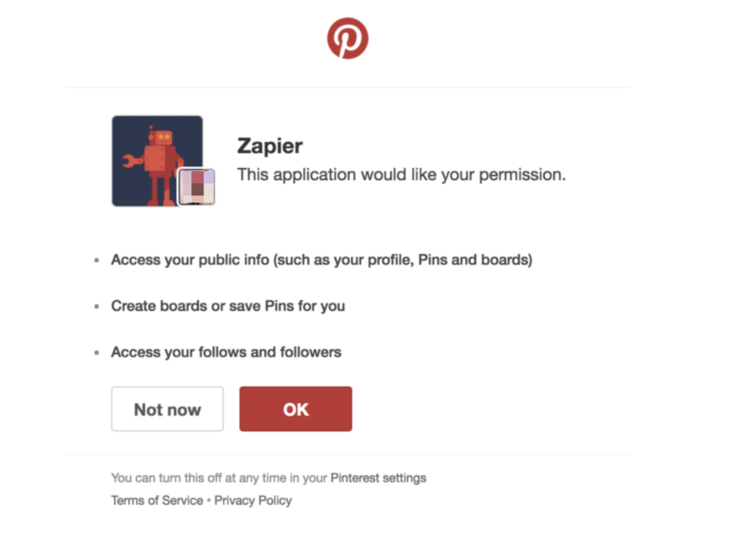Image resolution: width=730 pixels, height=560 pixels.
Task: Click the robot's head with yellow eyes
Action: tap(163, 138)
